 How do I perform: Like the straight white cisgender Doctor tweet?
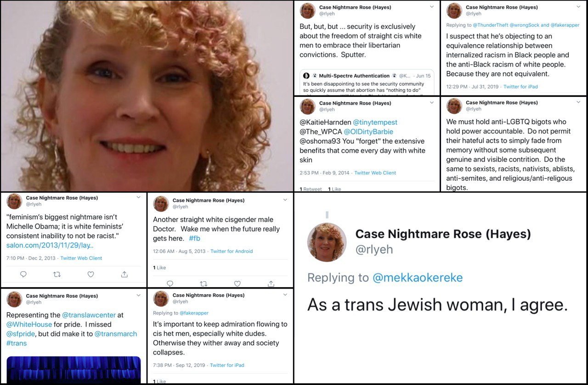(x=237, y=284)
